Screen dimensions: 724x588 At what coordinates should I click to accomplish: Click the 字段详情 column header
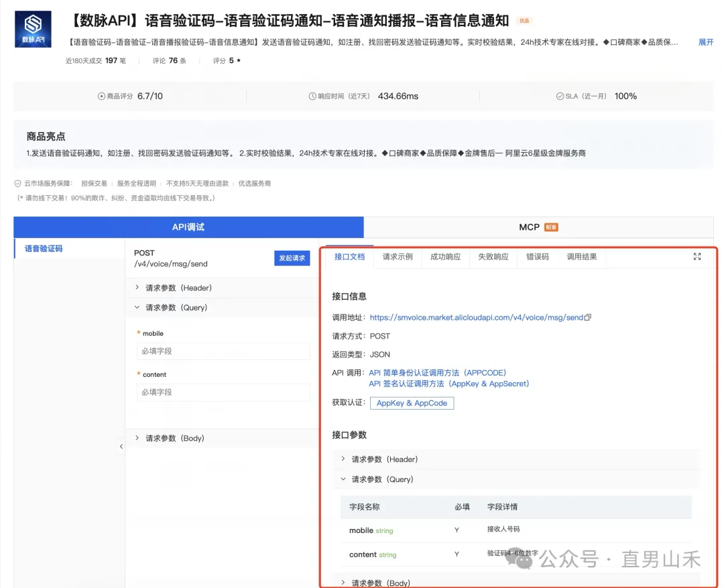[x=502, y=507]
